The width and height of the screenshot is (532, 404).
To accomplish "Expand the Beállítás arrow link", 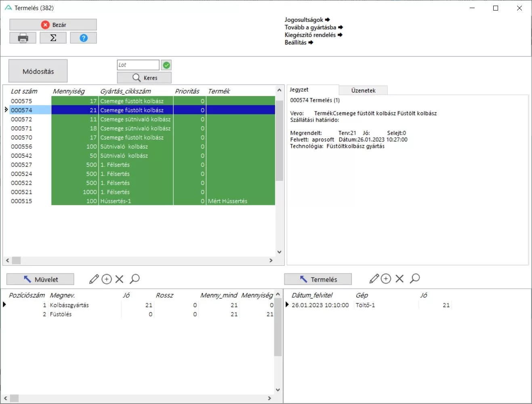I will point(299,42).
